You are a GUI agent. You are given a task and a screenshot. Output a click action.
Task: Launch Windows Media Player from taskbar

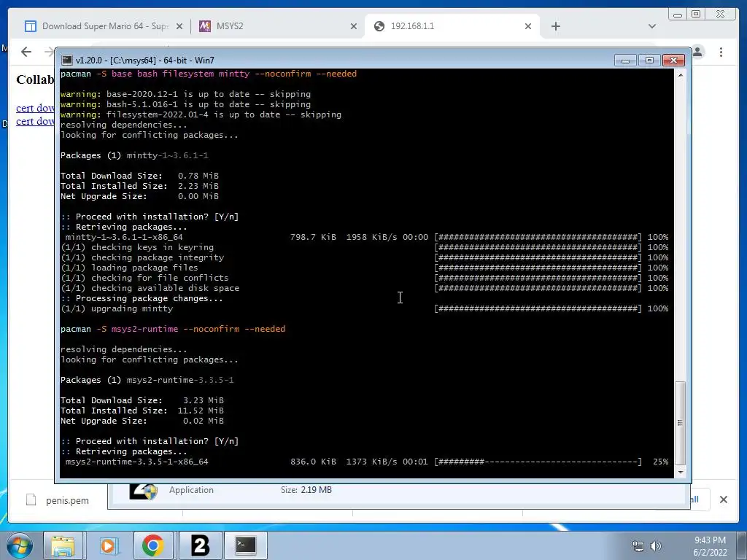tap(108, 545)
